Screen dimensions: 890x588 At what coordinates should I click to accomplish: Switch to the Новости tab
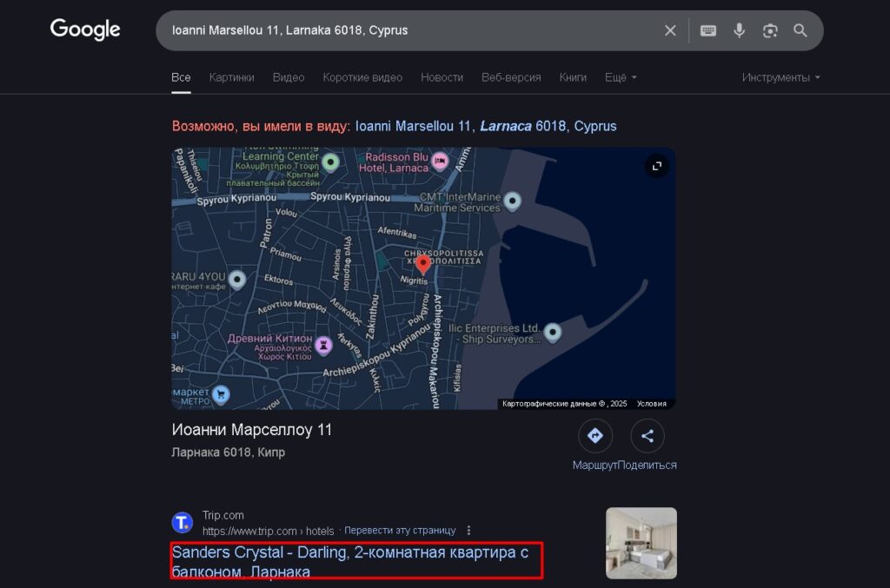pyautogui.click(x=442, y=77)
